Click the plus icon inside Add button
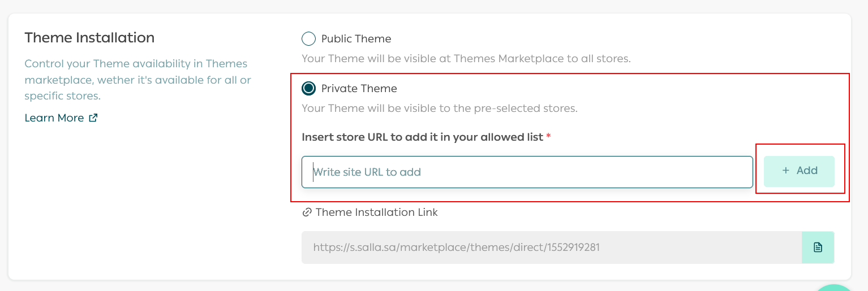This screenshot has width=868, height=291. point(785,171)
